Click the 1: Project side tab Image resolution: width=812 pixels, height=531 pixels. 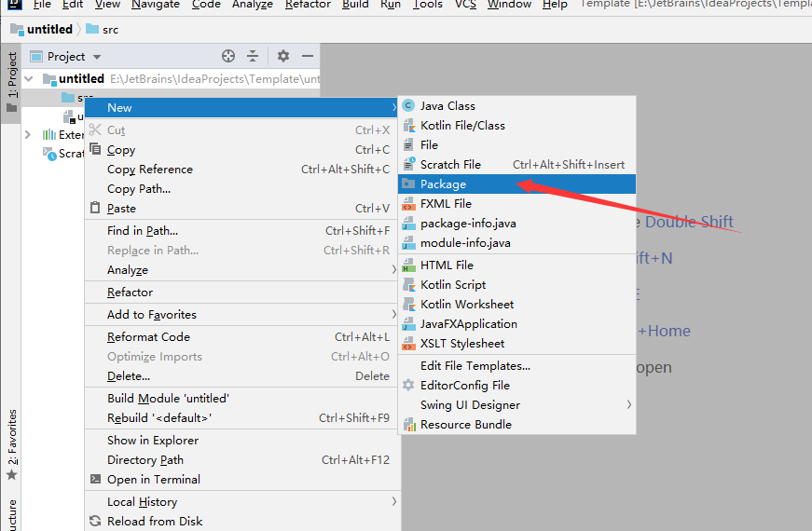(x=11, y=83)
